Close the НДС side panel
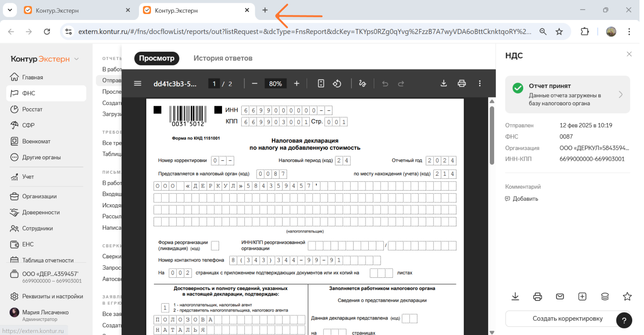 coord(629,54)
